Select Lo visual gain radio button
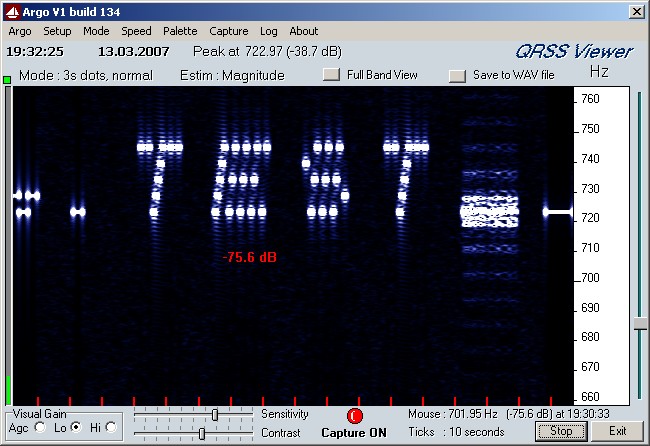Viewport: 650px width, 446px height. (76, 427)
